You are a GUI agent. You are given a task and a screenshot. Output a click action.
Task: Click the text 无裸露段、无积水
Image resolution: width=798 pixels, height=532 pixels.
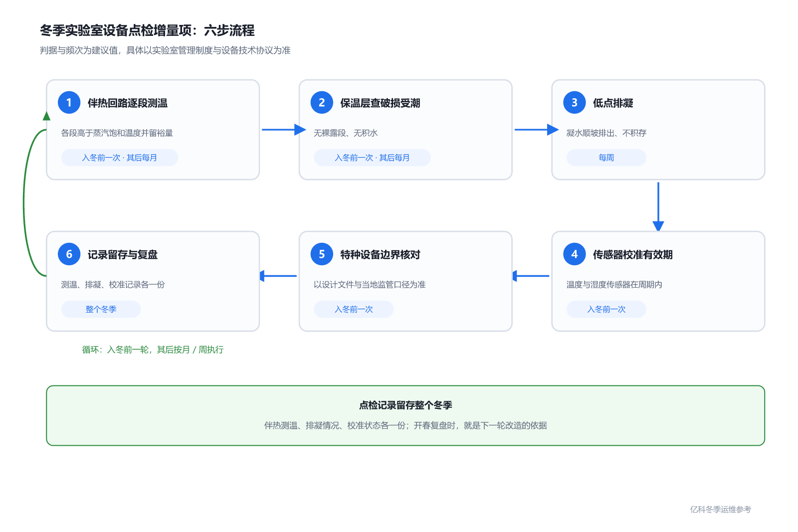[346, 133]
